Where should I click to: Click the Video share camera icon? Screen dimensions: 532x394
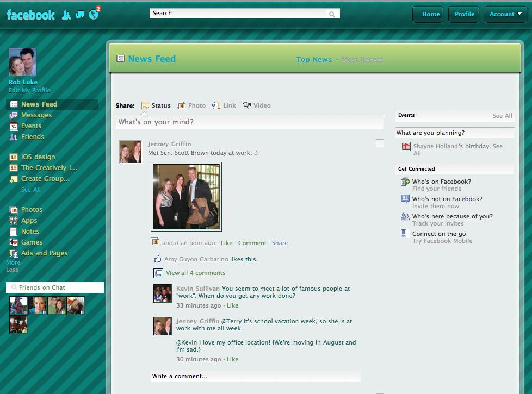[246, 105]
